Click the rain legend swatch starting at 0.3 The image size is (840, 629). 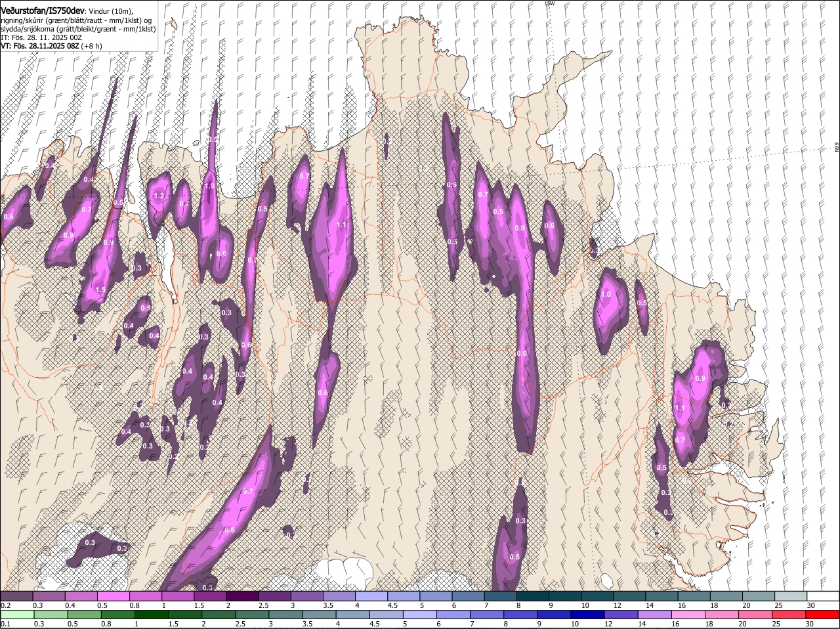coord(50,615)
